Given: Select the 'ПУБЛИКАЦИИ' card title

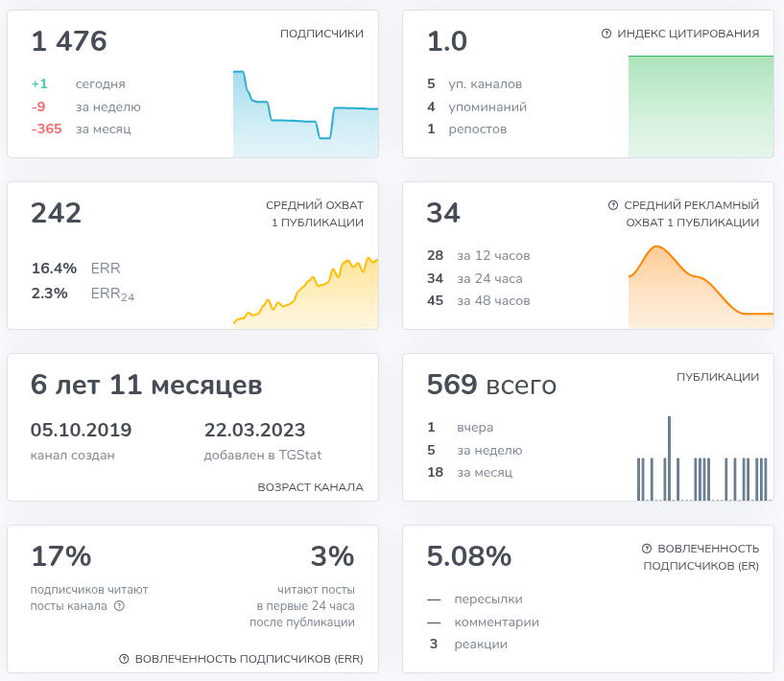Looking at the screenshot, I should pyautogui.click(x=718, y=377).
